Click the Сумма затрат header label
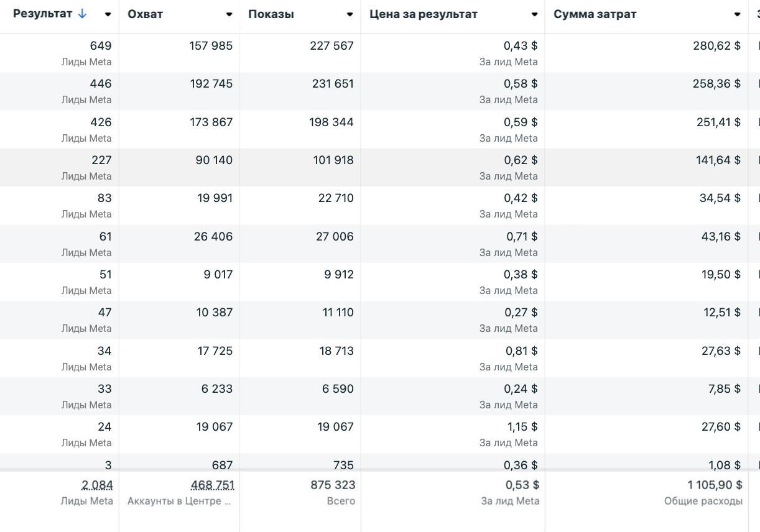This screenshot has height=532, width=760. click(x=595, y=14)
